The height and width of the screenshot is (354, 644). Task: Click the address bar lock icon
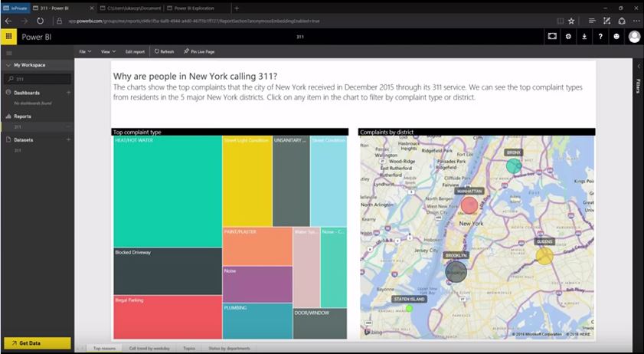tap(59, 21)
